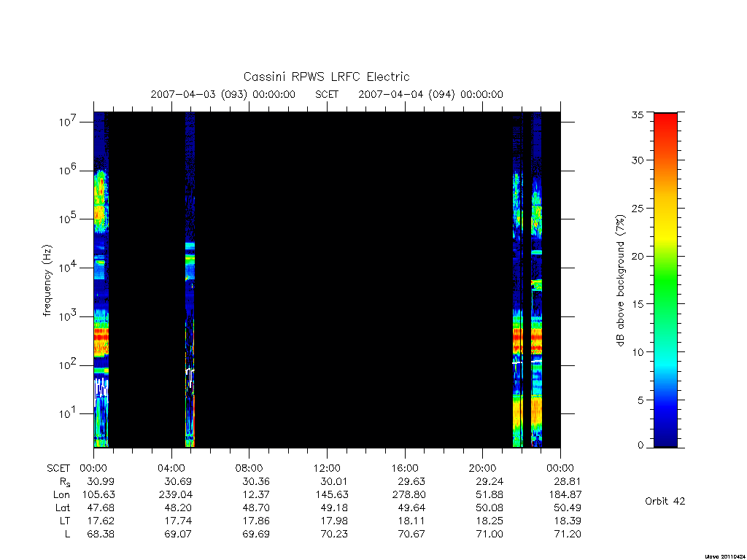The width and height of the screenshot is (747, 560).
Task: Click the Lon value '278.80'
Action: click(x=409, y=495)
